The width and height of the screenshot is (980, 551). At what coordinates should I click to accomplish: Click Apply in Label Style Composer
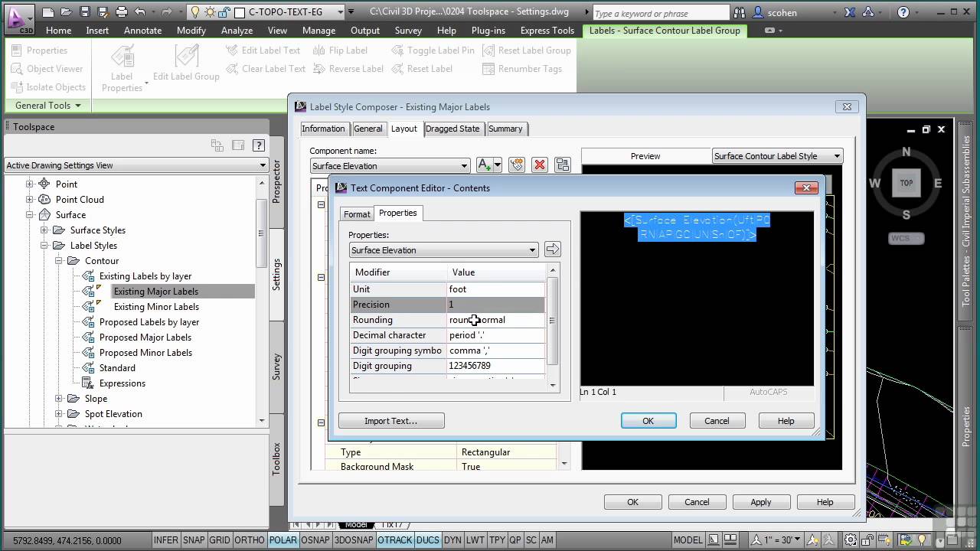(x=761, y=502)
